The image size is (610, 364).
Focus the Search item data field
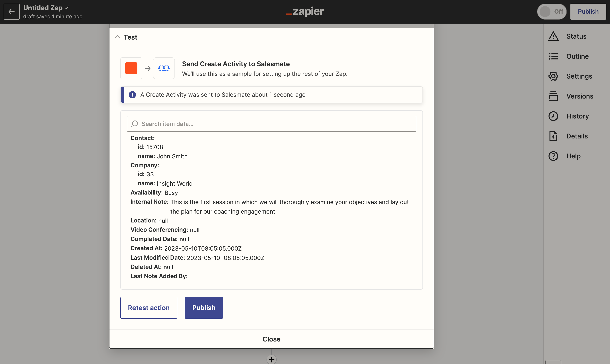[x=271, y=124]
